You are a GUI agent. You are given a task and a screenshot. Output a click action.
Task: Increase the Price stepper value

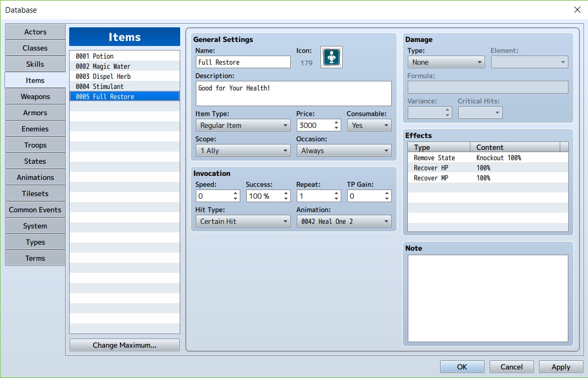coord(337,122)
